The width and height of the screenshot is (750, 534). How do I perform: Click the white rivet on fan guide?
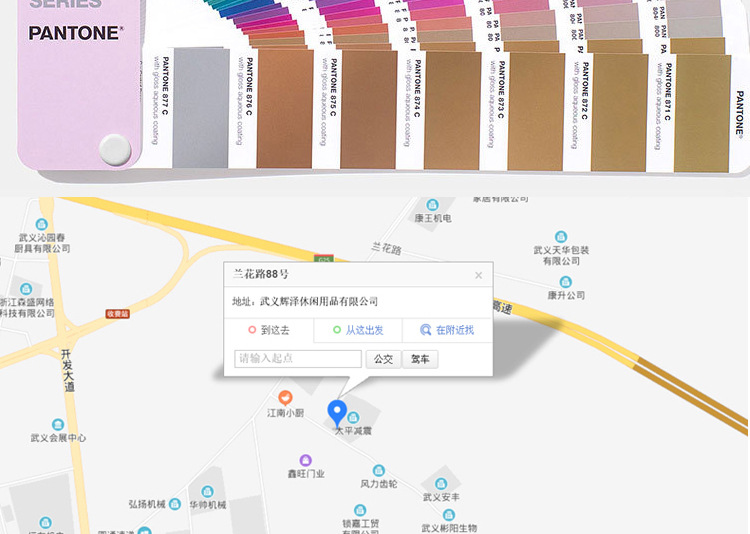(115, 149)
